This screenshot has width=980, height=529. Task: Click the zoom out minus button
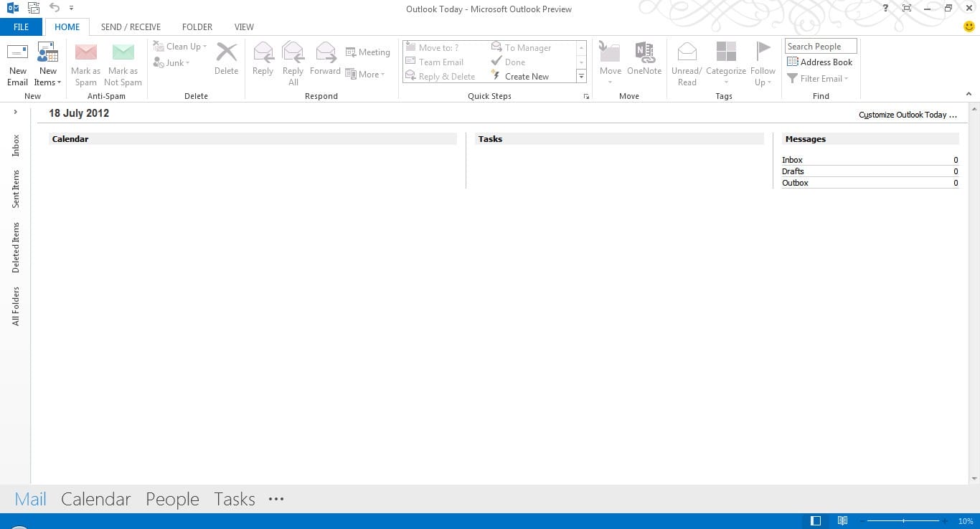(x=862, y=520)
